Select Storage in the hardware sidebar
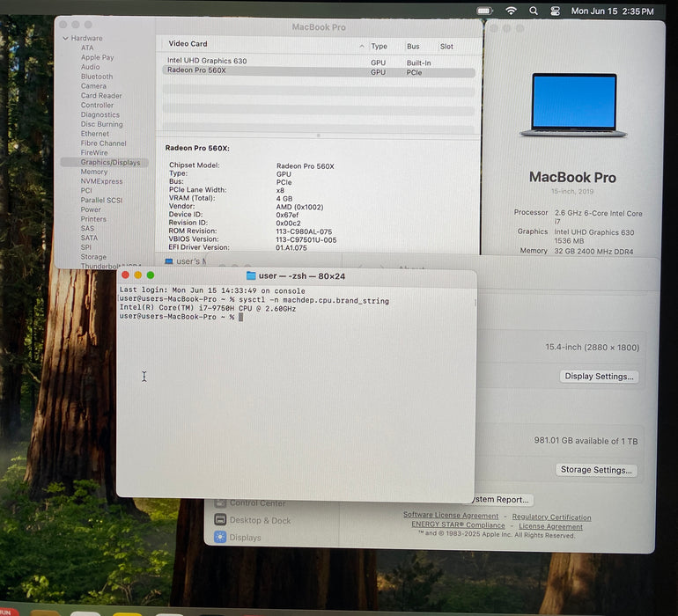 [93, 257]
